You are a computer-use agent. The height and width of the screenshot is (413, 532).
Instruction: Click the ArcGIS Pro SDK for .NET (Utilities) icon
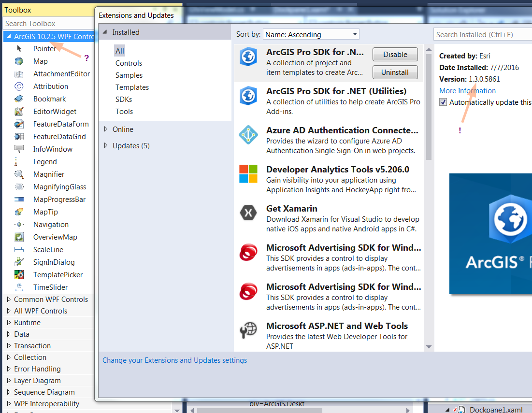[x=248, y=96]
